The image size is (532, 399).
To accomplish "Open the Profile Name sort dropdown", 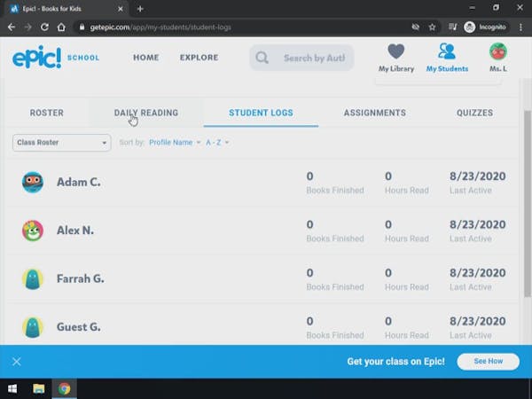I will [175, 143].
